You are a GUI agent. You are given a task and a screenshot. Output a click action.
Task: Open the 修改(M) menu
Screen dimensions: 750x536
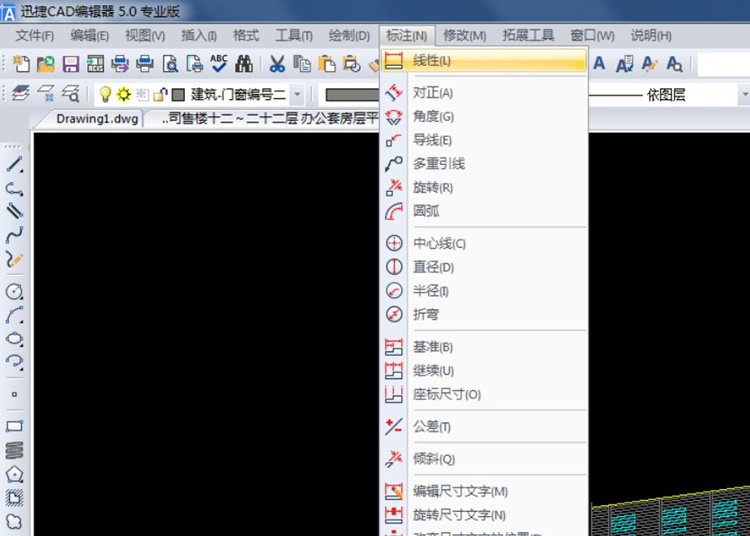coord(464,35)
